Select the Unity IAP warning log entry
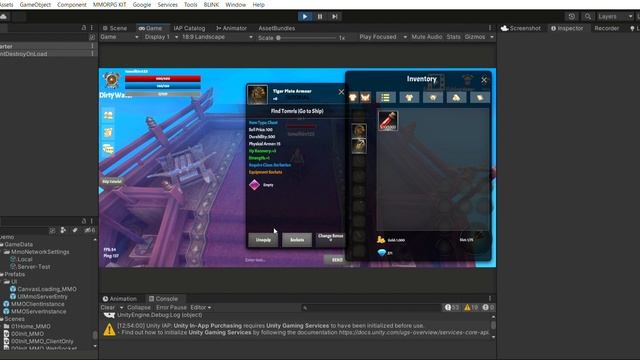This screenshot has width=640, height=360. point(296,329)
